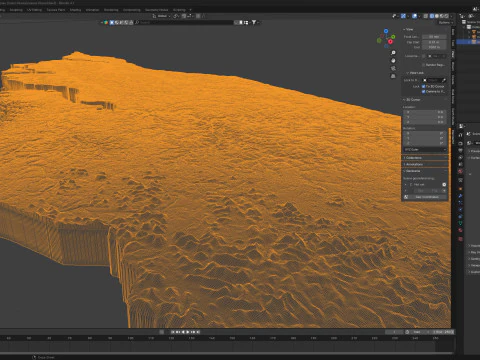480x360 pixels.
Task: Open Object Data green triangle icon
Action: 460,223
